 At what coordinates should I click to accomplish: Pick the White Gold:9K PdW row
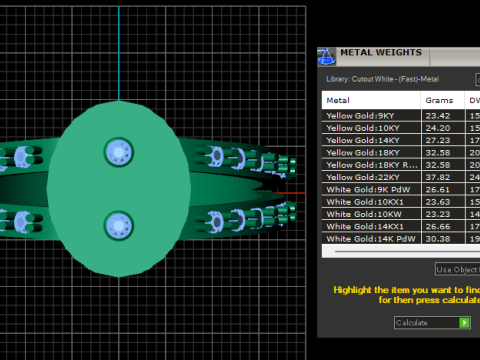401,190
